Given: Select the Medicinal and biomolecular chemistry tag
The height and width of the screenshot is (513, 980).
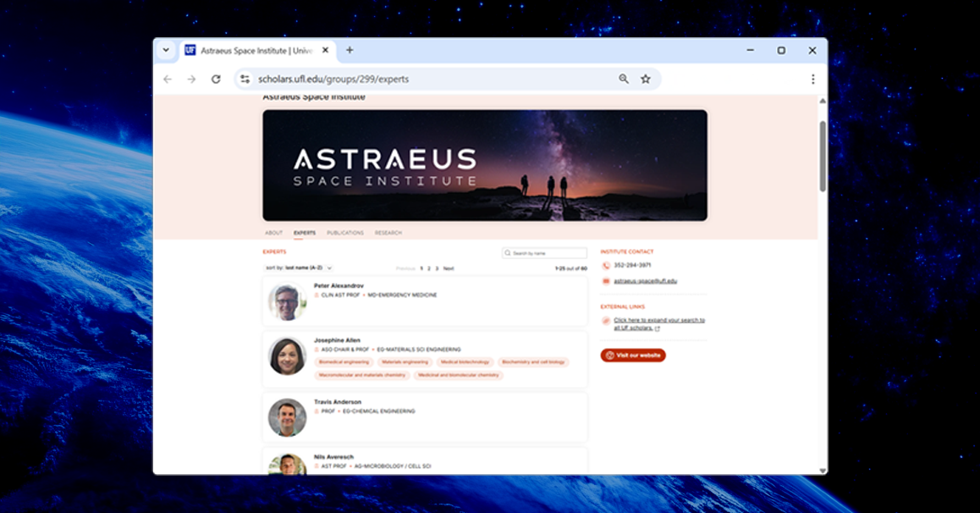Looking at the screenshot, I should click(458, 376).
